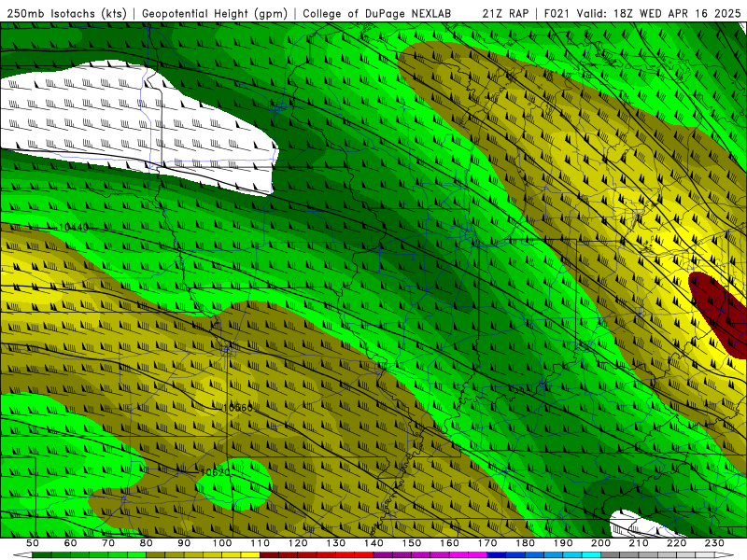Click the 220 value on color scale
747x560 pixels.
676,543
